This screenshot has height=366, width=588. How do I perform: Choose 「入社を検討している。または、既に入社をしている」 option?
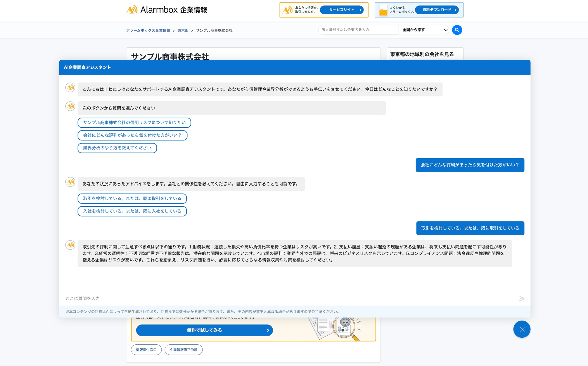click(x=132, y=211)
